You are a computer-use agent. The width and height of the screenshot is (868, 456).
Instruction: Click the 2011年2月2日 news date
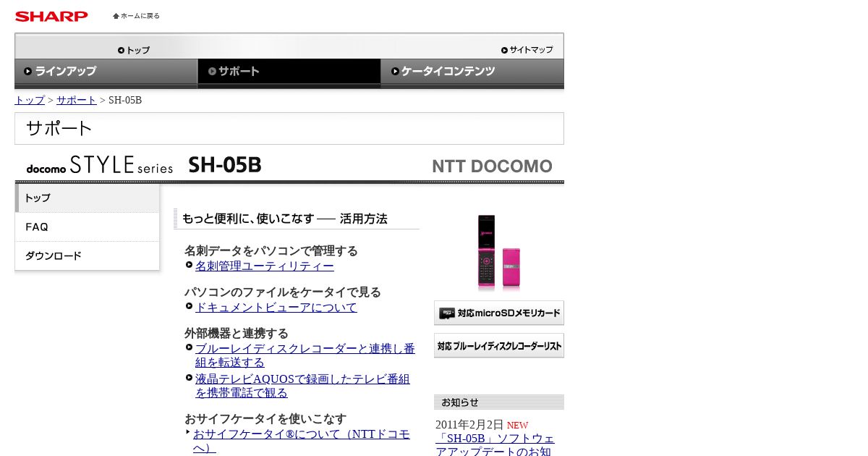click(469, 425)
